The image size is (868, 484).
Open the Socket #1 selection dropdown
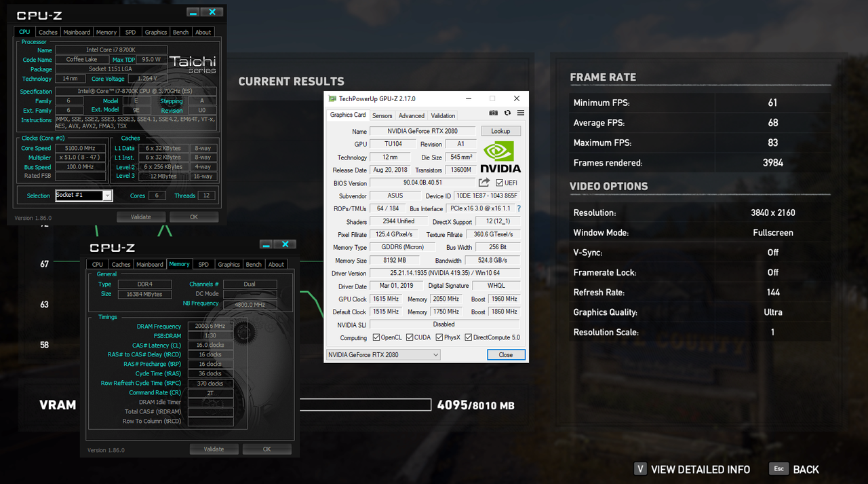(x=107, y=196)
